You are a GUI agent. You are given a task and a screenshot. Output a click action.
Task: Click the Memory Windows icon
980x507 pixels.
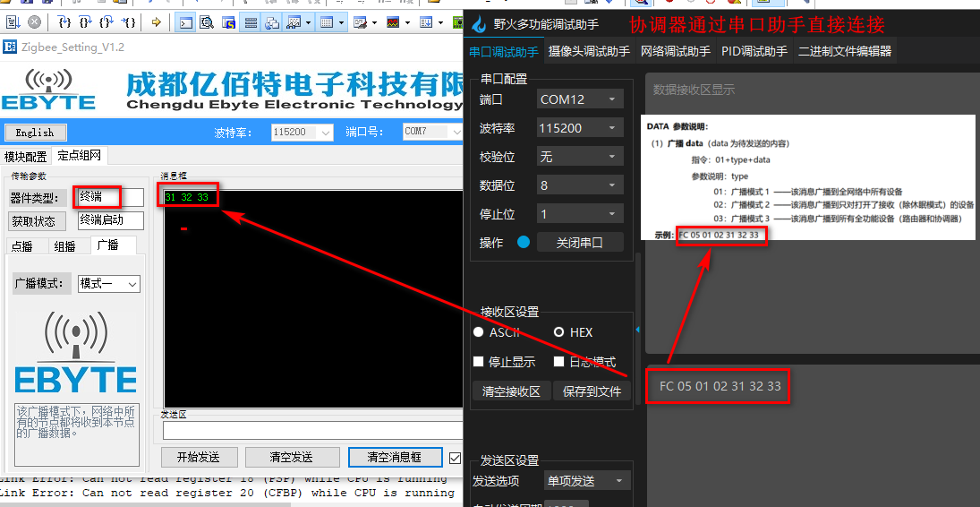click(x=327, y=23)
